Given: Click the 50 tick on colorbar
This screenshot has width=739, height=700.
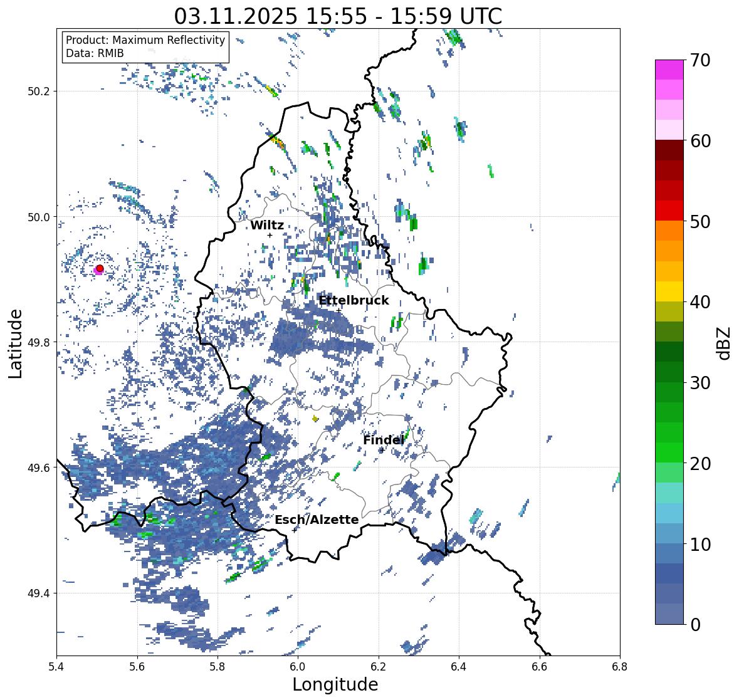Looking at the screenshot, I should pos(700,221).
